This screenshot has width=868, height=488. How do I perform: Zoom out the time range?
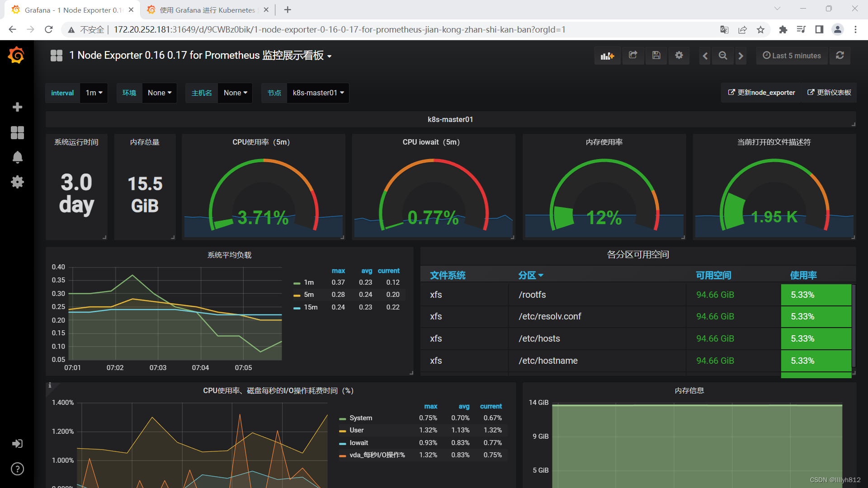tap(723, 56)
